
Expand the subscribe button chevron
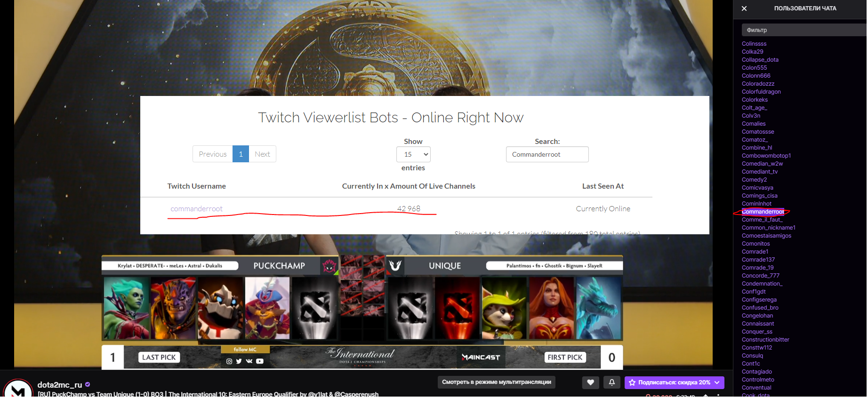(x=717, y=382)
